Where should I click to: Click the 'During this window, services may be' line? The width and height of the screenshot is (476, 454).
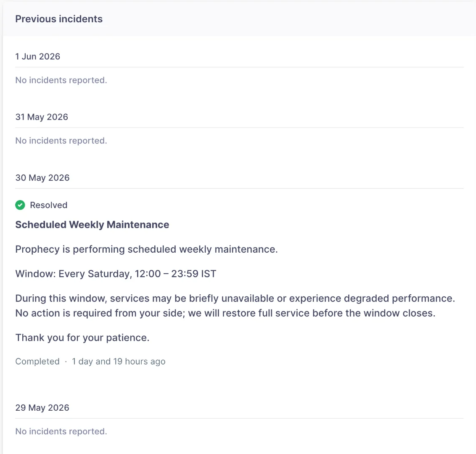235,298
